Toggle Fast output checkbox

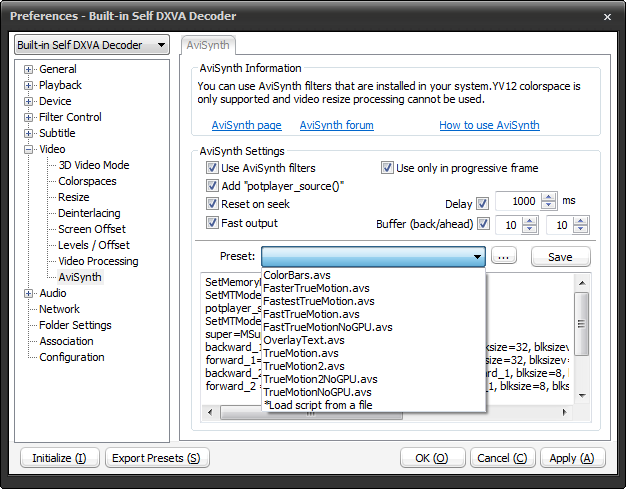(212, 223)
